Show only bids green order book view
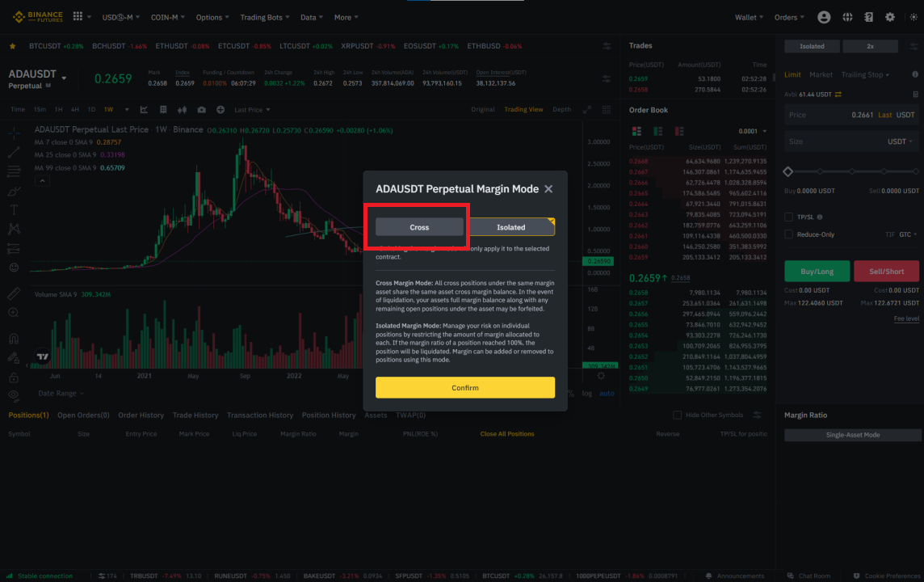924x582 pixels. pos(657,131)
